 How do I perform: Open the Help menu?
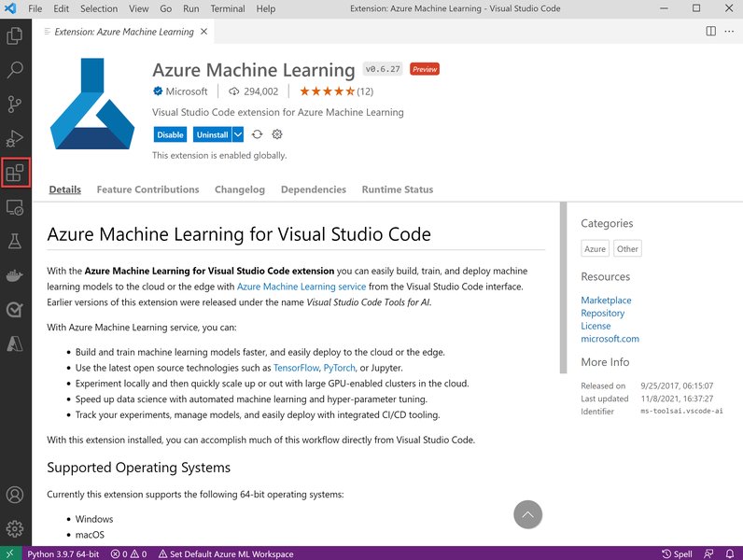click(266, 8)
